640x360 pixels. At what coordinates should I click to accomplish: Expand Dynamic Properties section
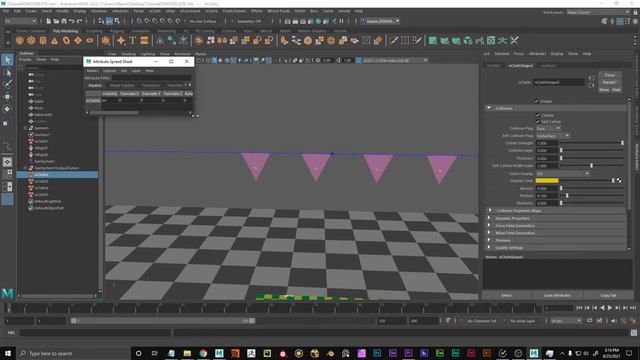point(490,218)
